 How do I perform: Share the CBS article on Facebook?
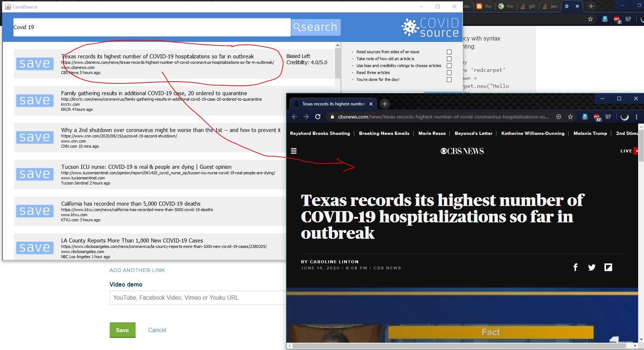coord(575,267)
